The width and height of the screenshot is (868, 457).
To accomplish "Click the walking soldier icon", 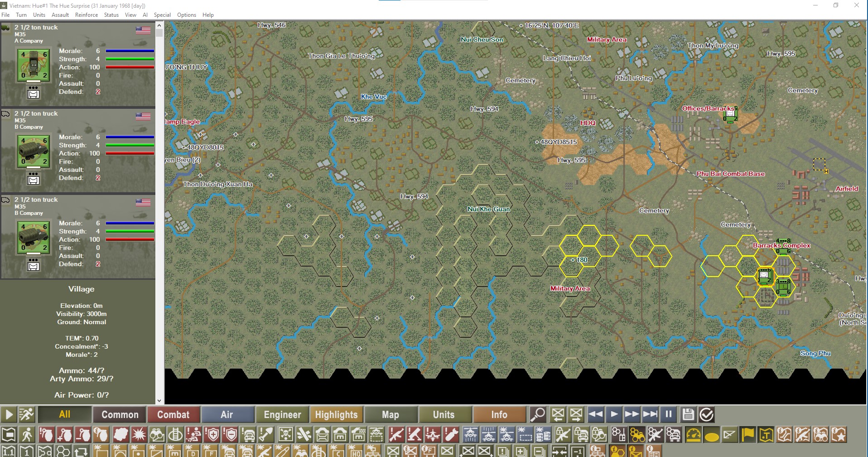I will click(x=27, y=435).
